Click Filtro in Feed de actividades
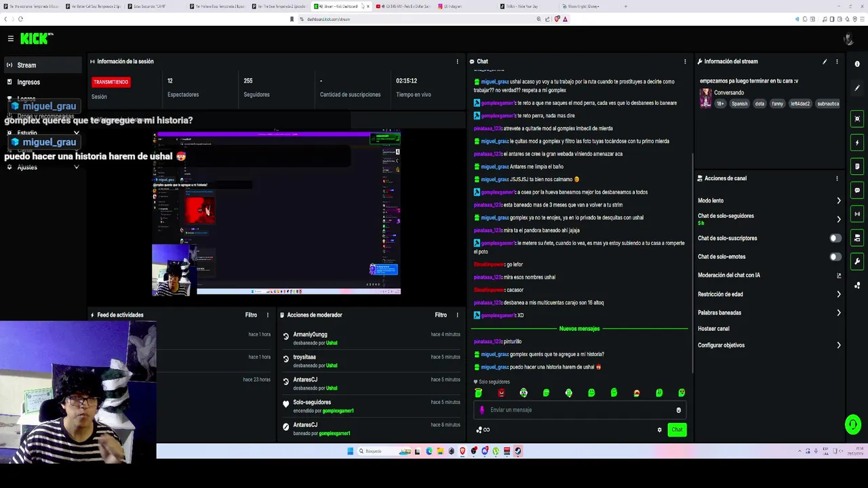The width and height of the screenshot is (868, 488). pyautogui.click(x=251, y=315)
